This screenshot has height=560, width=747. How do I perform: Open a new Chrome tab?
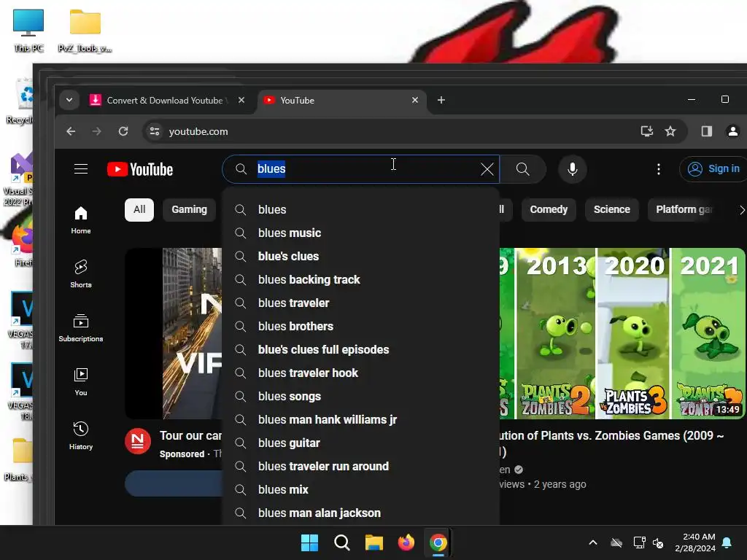pos(441,100)
